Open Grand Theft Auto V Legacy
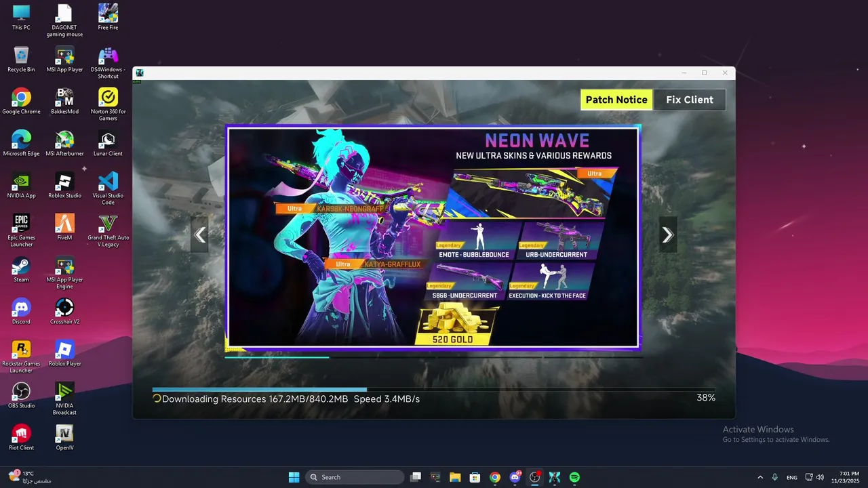The width and height of the screenshot is (868, 488). tap(108, 231)
